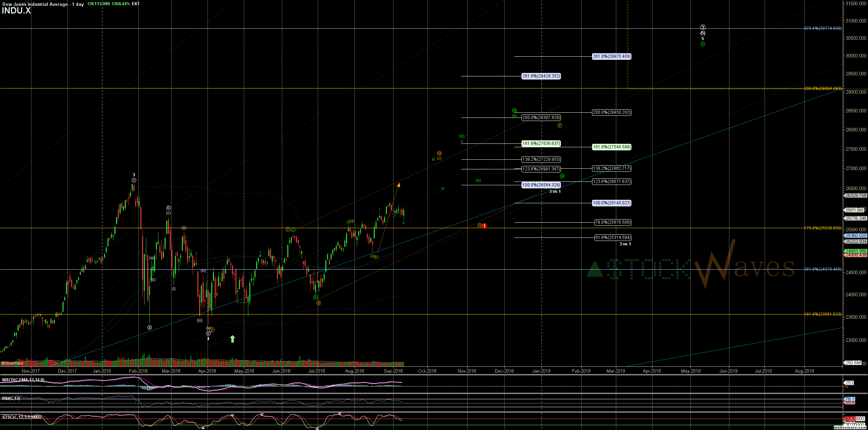Select the 23000.000 price axis tick
Screen dimensions: 868x430
pyautogui.click(x=856, y=340)
